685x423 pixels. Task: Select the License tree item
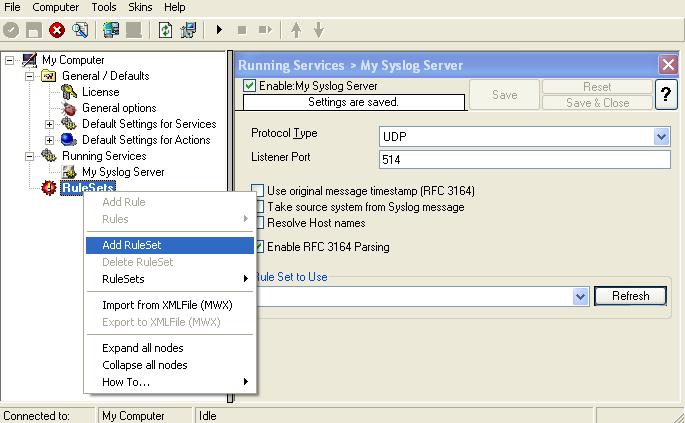point(100,92)
